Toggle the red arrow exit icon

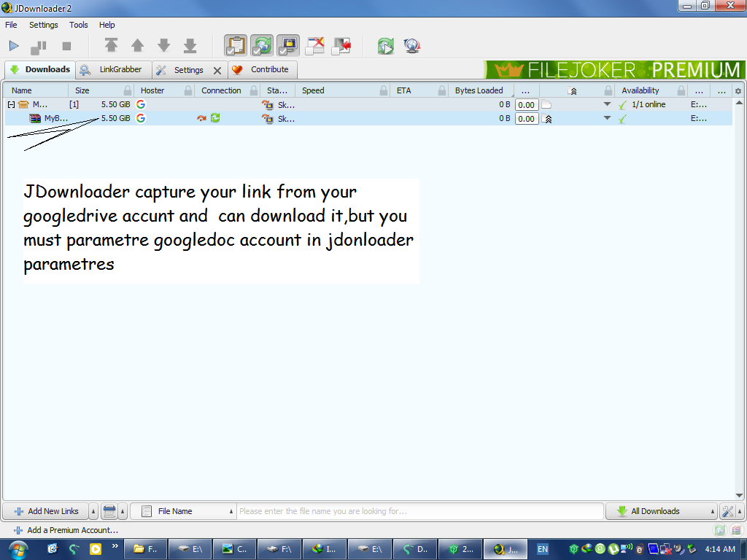(341, 46)
